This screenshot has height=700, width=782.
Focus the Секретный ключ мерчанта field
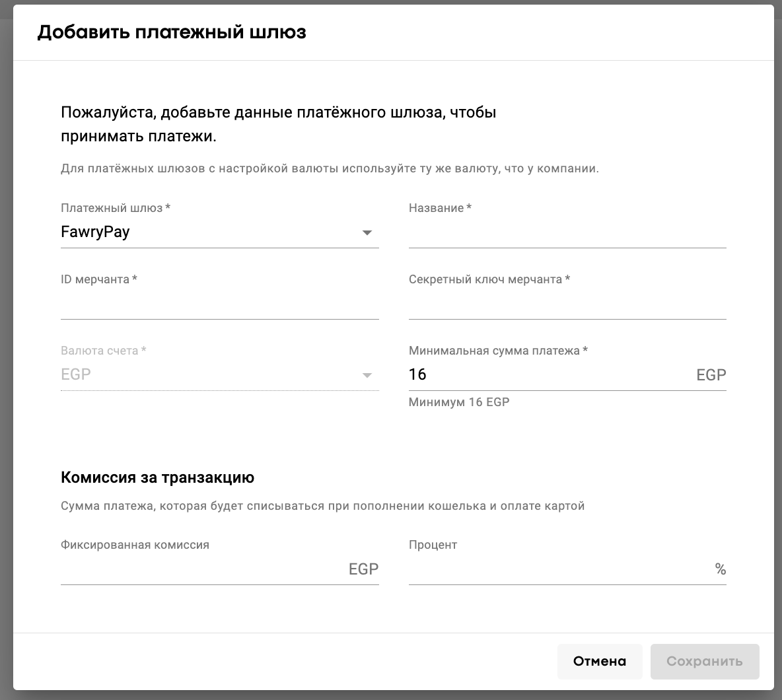click(x=567, y=304)
